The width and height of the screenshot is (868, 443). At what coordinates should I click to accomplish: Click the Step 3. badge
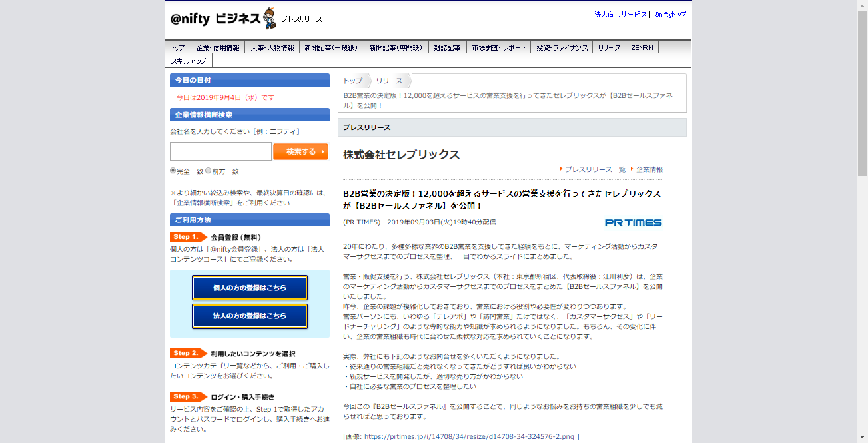(188, 396)
